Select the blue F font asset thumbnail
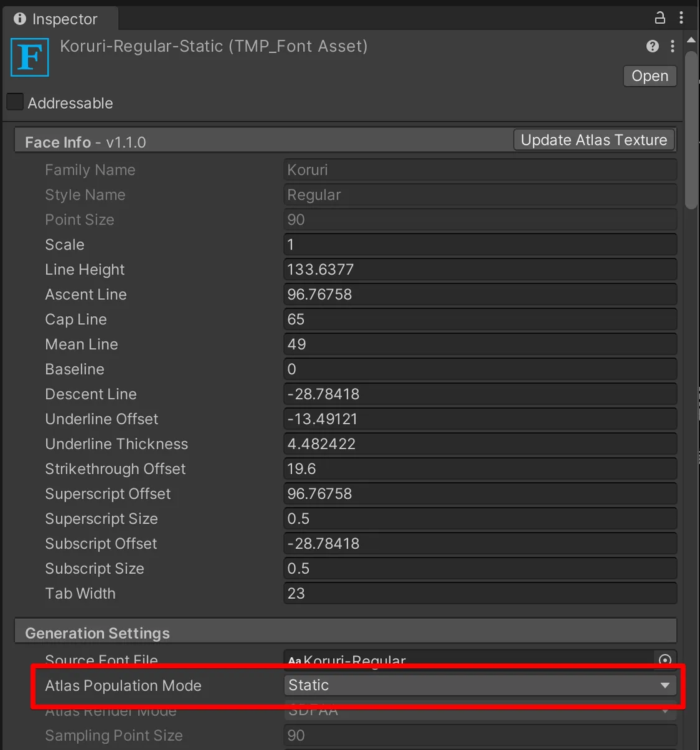700x750 pixels. pos(29,57)
